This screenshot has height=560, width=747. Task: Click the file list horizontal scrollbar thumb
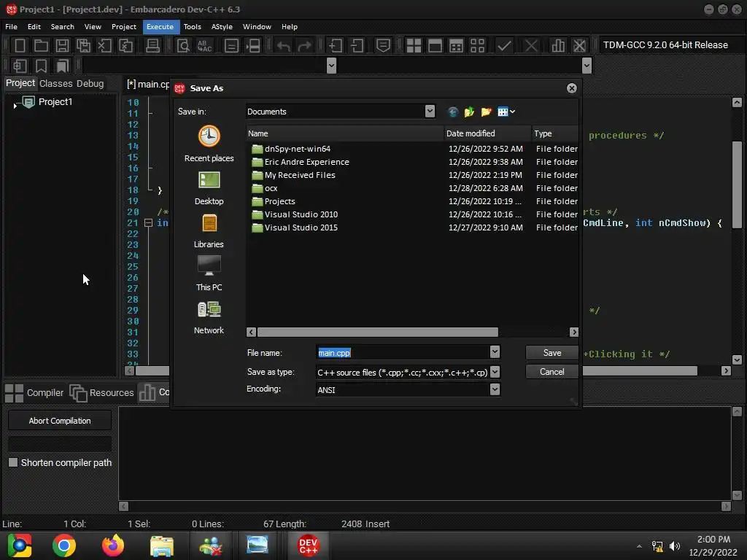click(x=377, y=332)
